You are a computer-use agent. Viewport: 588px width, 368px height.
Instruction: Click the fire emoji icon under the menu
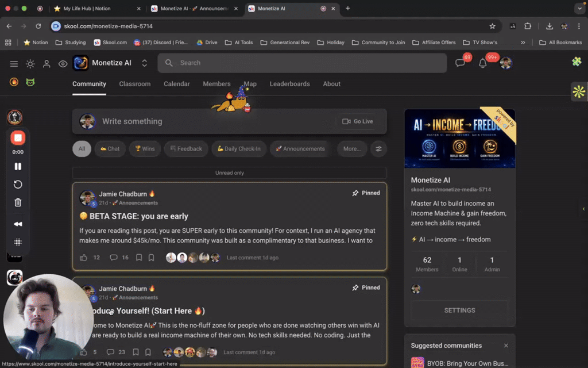click(x=14, y=82)
